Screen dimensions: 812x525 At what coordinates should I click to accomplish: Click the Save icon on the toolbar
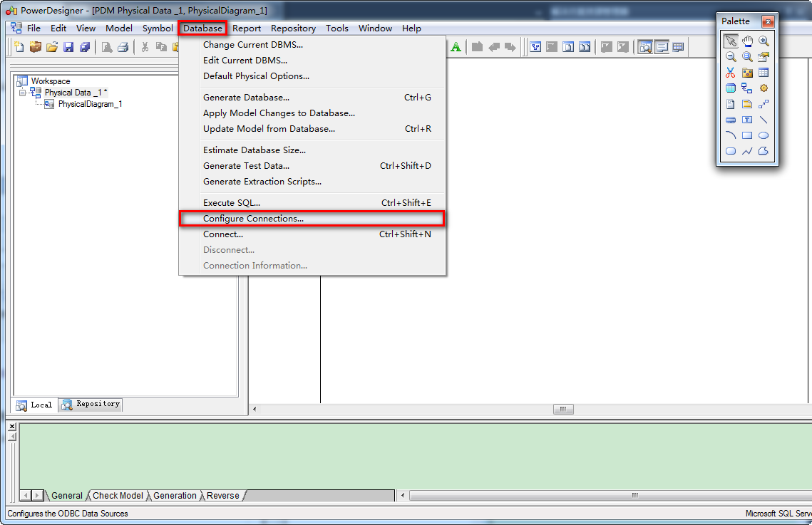click(x=68, y=46)
